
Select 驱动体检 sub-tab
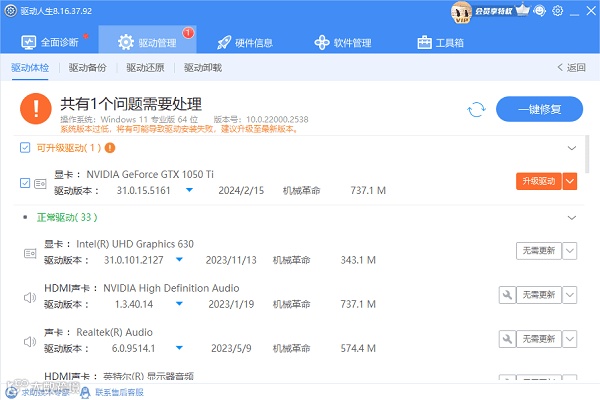click(30, 68)
